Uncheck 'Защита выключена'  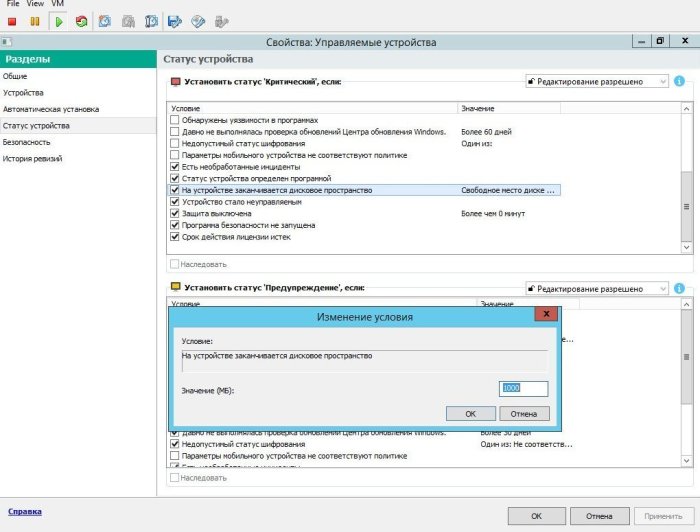point(175,213)
